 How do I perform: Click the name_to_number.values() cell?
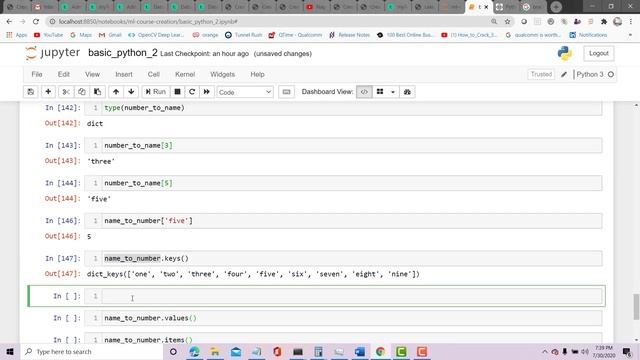(x=352, y=318)
